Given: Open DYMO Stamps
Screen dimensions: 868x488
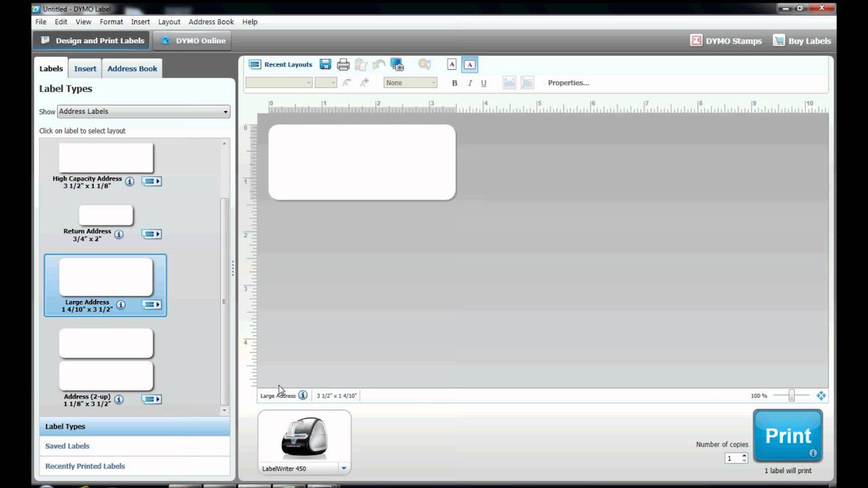Looking at the screenshot, I should pos(726,41).
